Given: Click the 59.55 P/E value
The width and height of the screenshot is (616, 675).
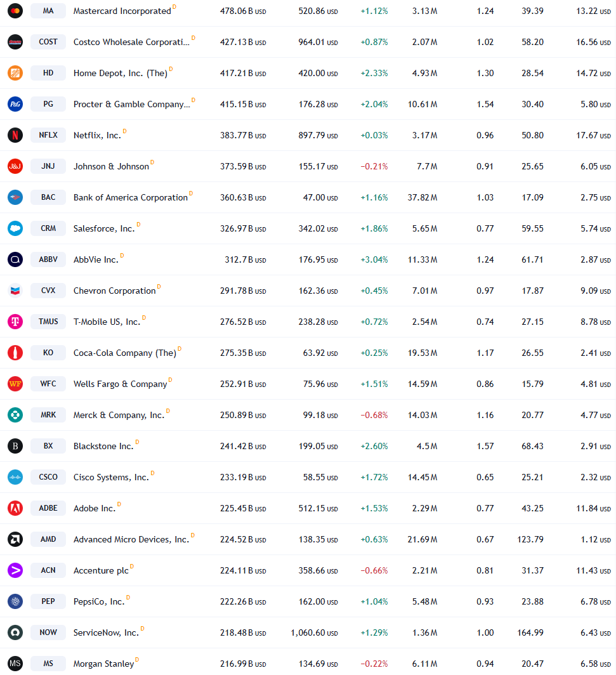Looking at the screenshot, I should click(x=532, y=228).
